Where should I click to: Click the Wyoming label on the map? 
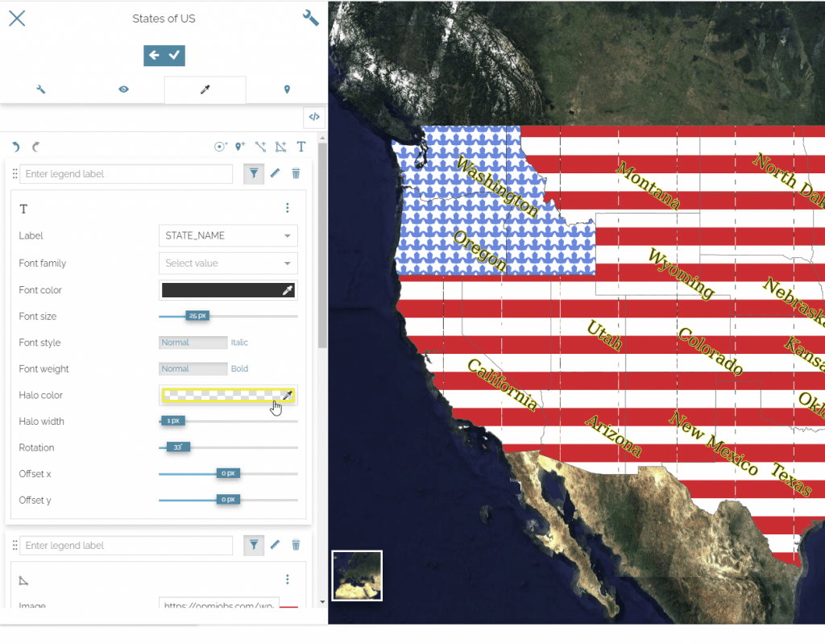681,273
